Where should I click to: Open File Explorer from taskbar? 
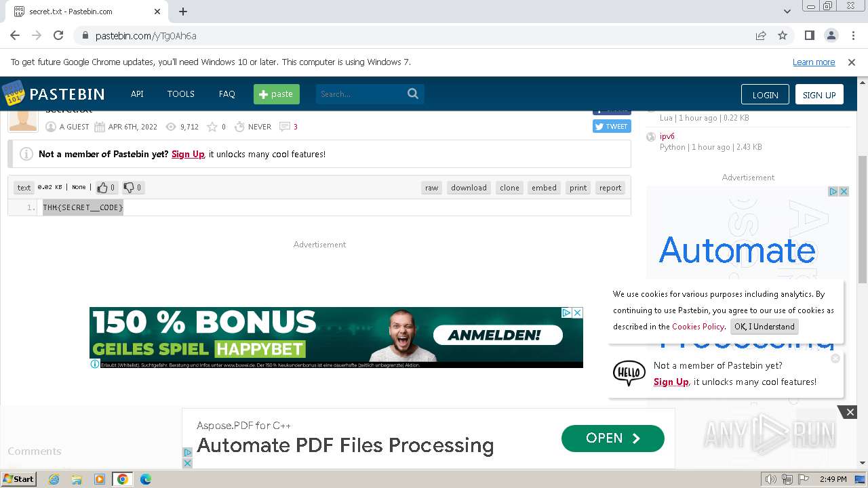pos(77,479)
